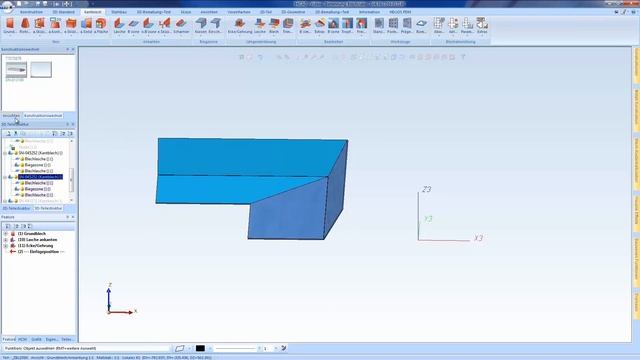Expand the (11) Ecke/Gehrung feature node
The image size is (640, 360).
6,246
